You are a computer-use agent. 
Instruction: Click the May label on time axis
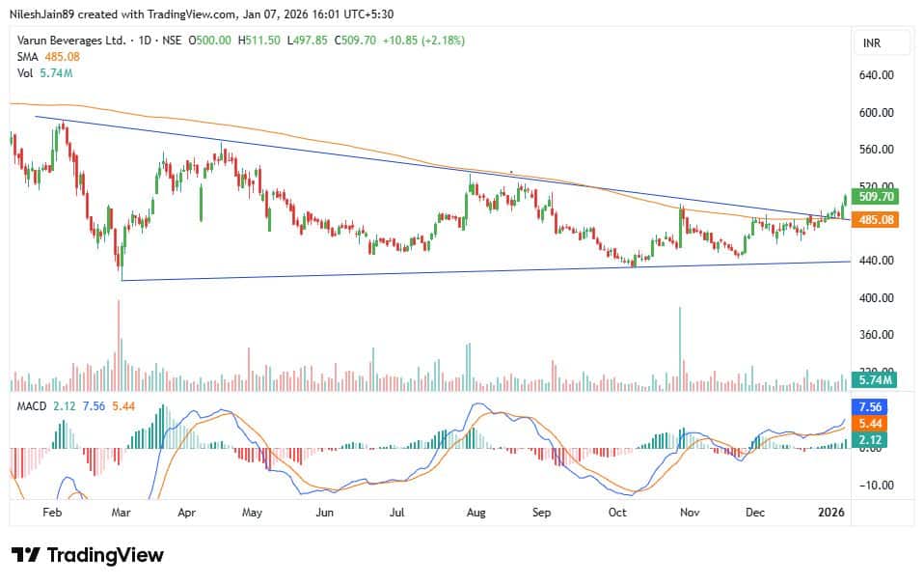click(x=252, y=512)
